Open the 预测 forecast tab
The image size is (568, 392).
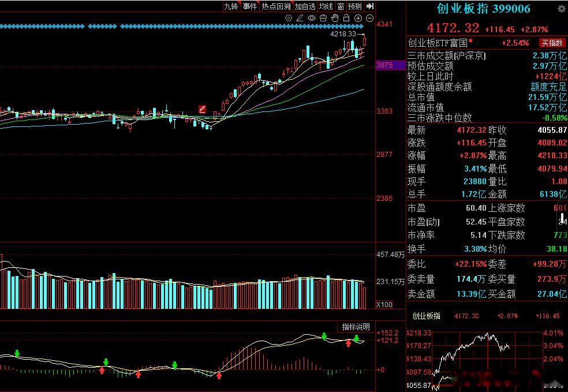(x=354, y=6)
